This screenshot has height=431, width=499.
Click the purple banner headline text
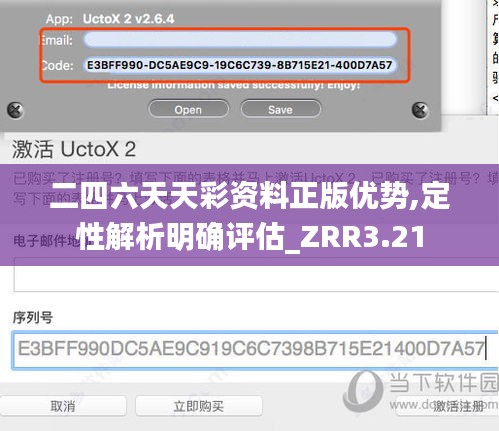click(x=250, y=216)
